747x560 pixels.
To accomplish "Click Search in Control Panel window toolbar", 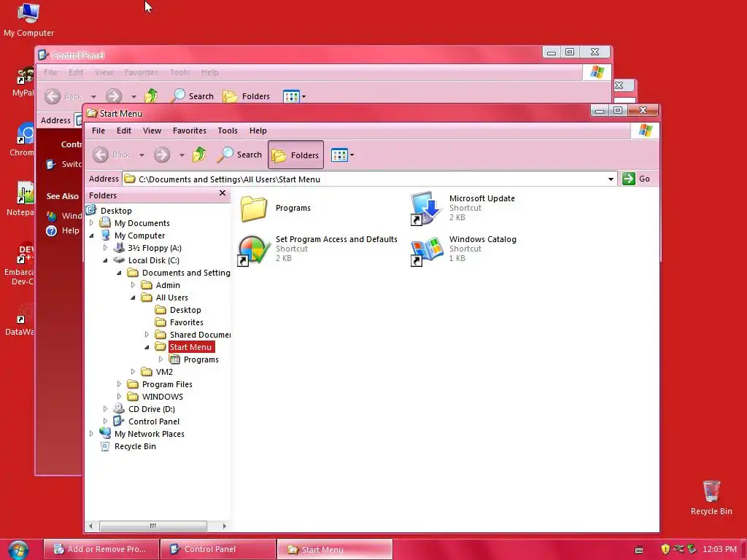I will tap(193, 96).
